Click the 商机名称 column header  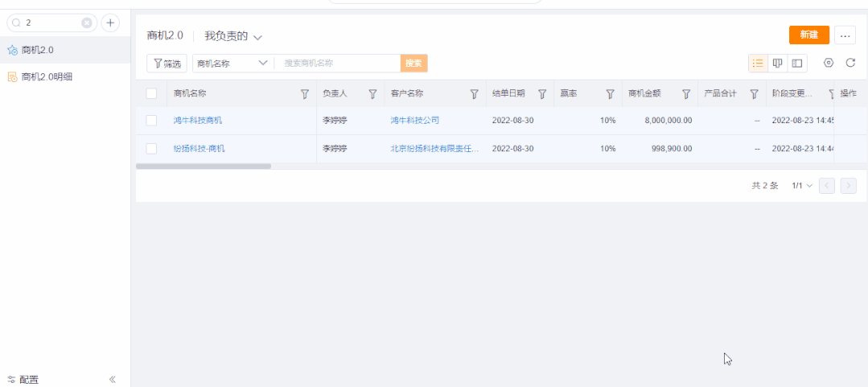[x=190, y=93]
